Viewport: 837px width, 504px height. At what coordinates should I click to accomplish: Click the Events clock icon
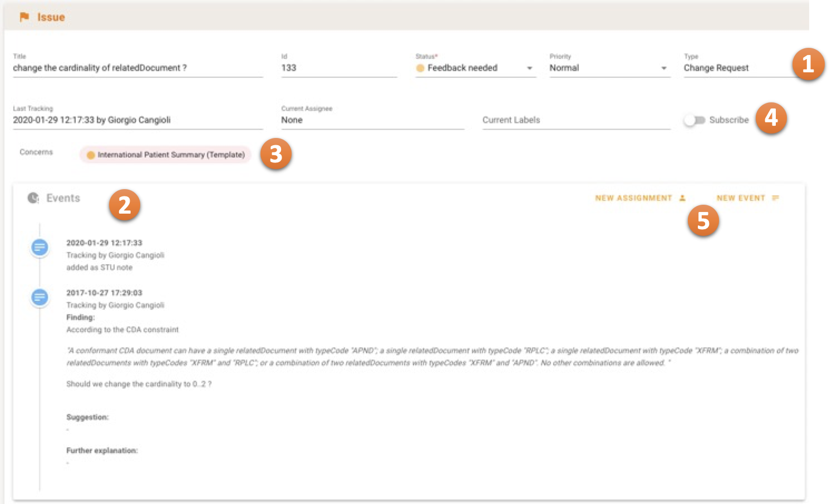[33, 198]
